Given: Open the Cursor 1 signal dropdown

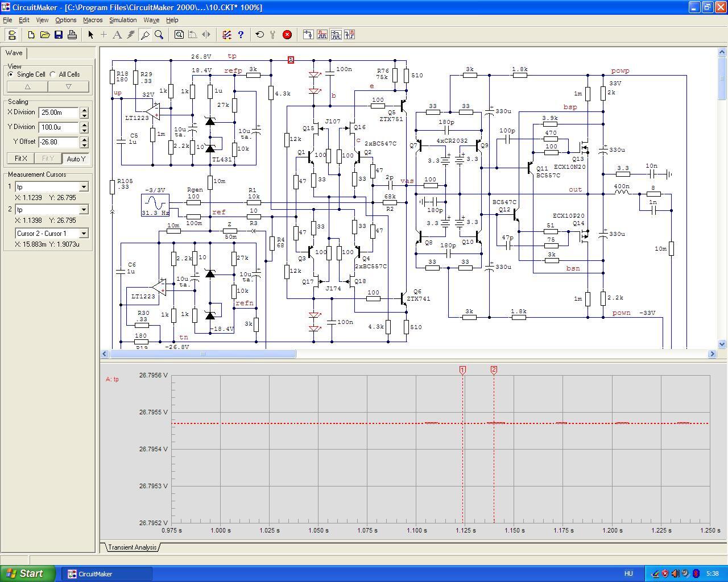Looking at the screenshot, I should click(84, 187).
